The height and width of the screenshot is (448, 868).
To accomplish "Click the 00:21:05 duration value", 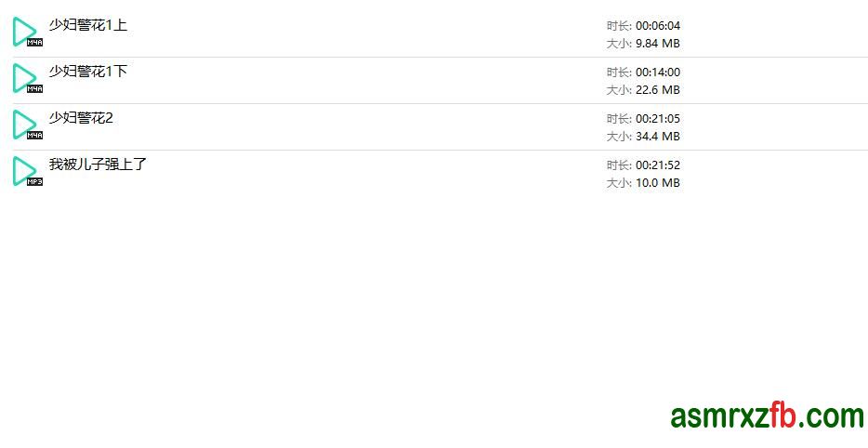I will pos(658,119).
